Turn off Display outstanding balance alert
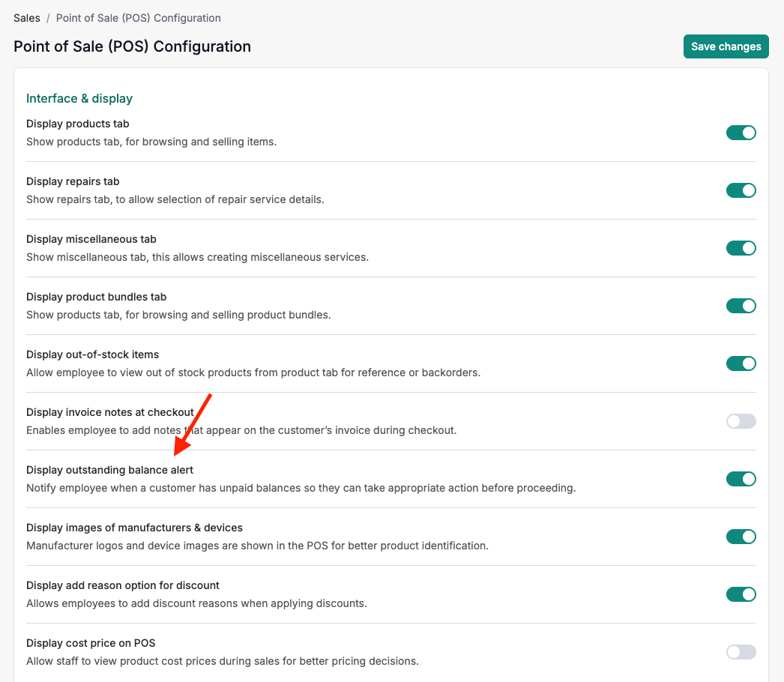Screen dimensions: 784x682 tap(741, 479)
